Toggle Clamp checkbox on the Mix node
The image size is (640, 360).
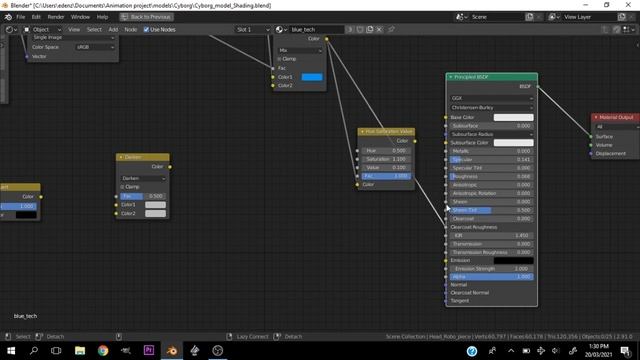click(280, 59)
